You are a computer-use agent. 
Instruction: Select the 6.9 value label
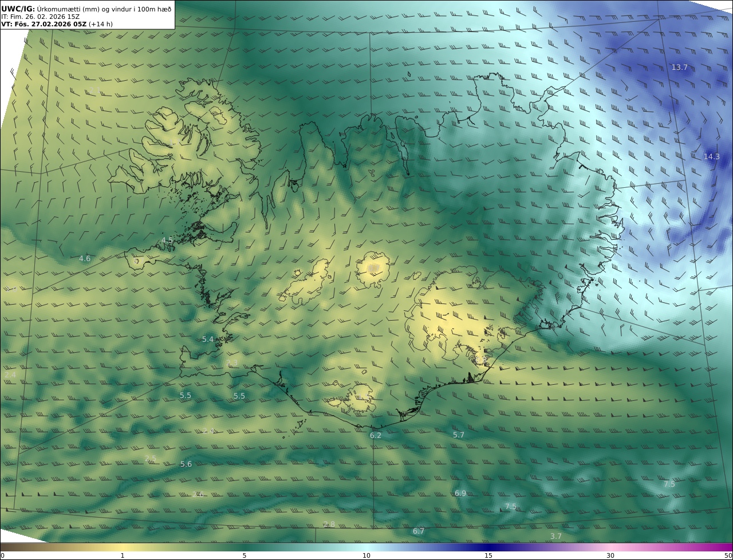460,494
